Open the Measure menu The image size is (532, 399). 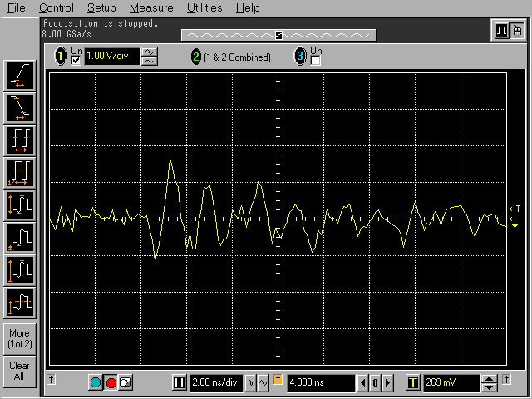coord(151,7)
